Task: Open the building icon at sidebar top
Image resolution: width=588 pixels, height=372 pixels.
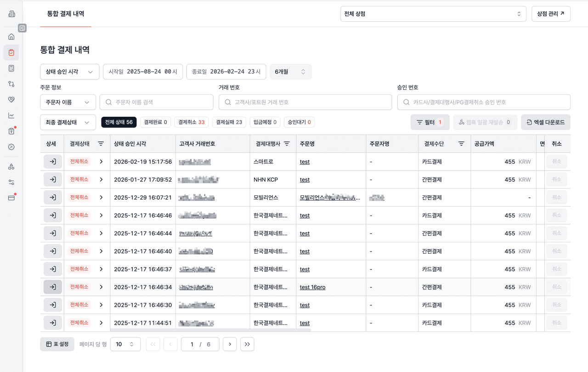Action: [x=11, y=14]
